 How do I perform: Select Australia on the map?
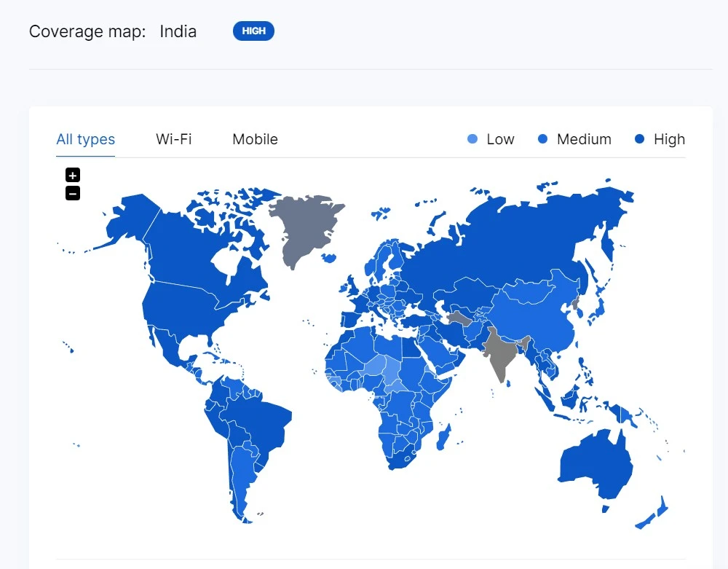597,465
